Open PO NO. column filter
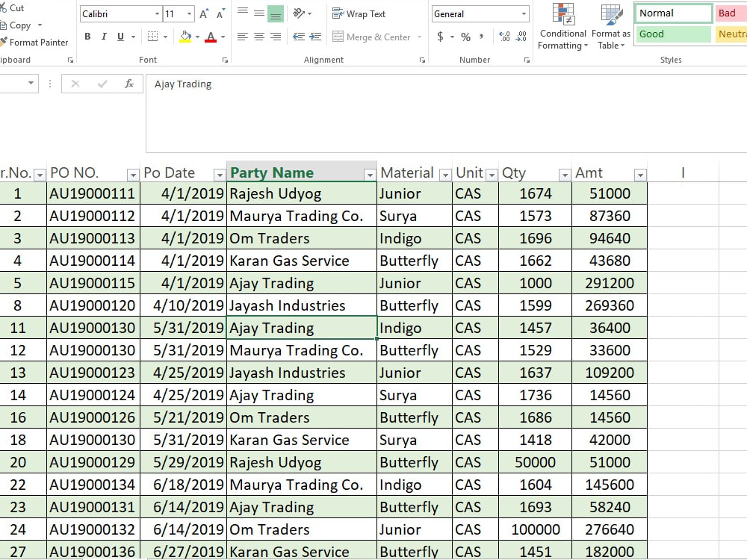 tap(133, 175)
